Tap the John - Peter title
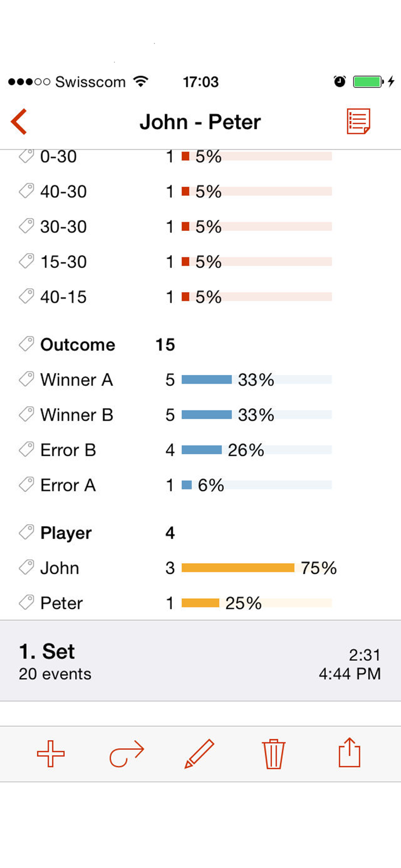The height and width of the screenshot is (868, 401). click(200, 122)
